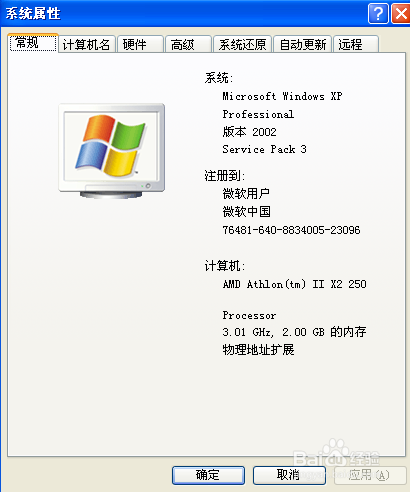The image size is (410, 492).
Task: Confirm with the 确定 button
Action: pyautogui.click(x=208, y=475)
